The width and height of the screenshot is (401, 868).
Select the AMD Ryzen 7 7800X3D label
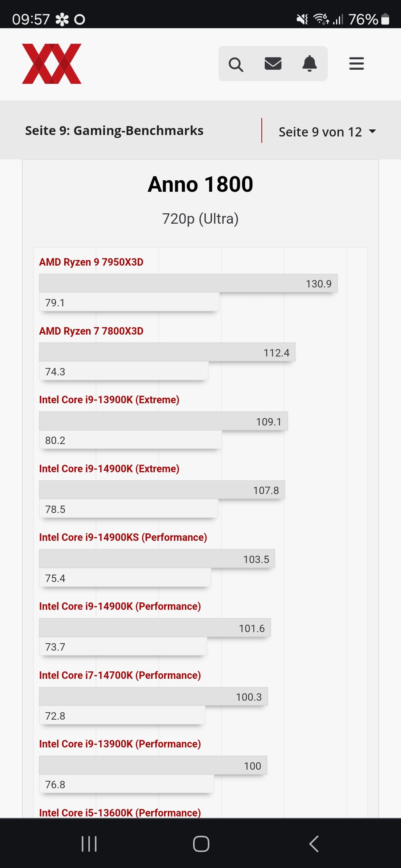(x=91, y=331)
